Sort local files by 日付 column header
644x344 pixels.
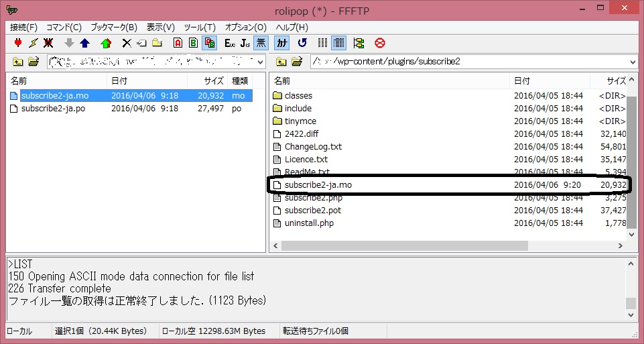(121, 80)
